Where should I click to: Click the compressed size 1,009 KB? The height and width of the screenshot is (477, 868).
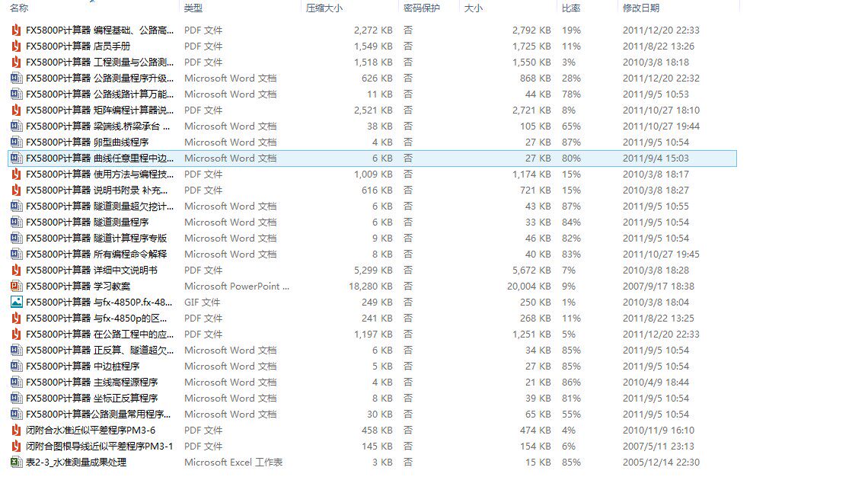coord(373,174)
